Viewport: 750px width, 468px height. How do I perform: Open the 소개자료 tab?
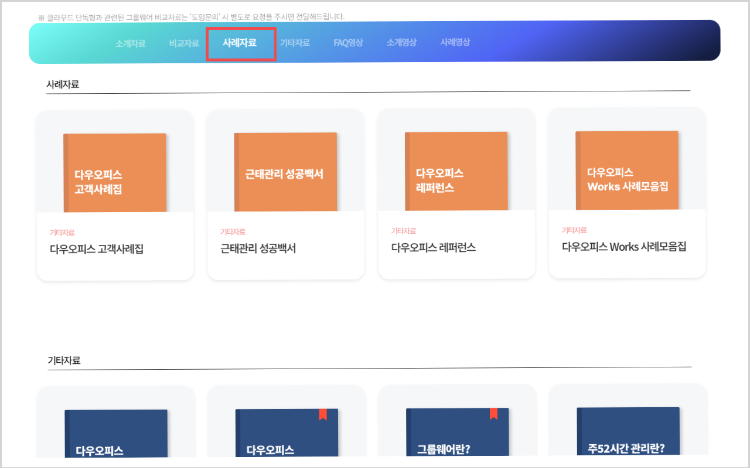click(130, 44)
